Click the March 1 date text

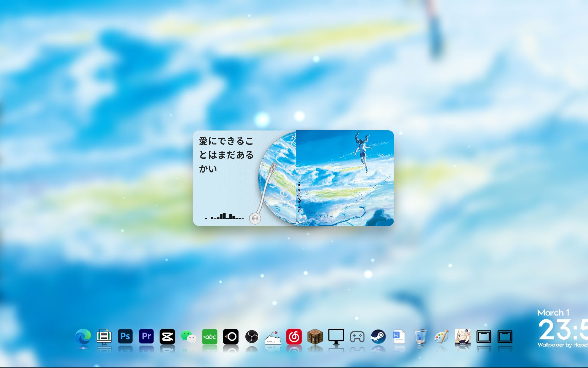[553, 312]
